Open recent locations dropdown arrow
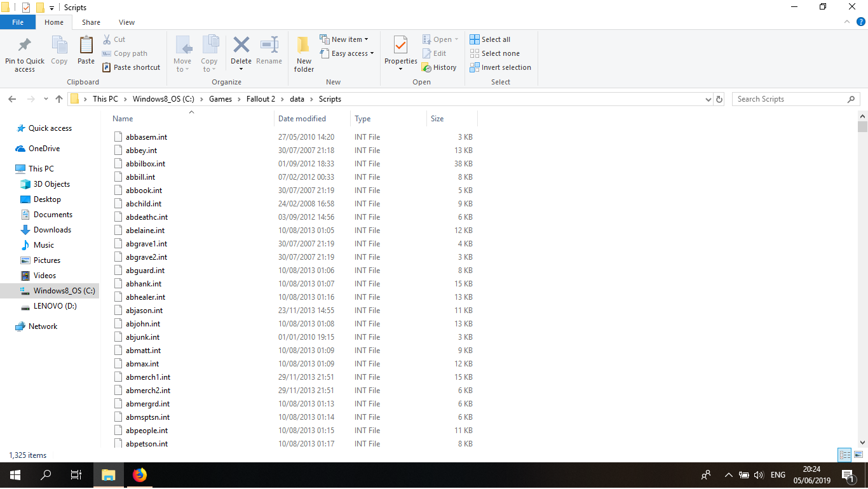This screenshot has height=489, width=868. [x=46, y=99]
